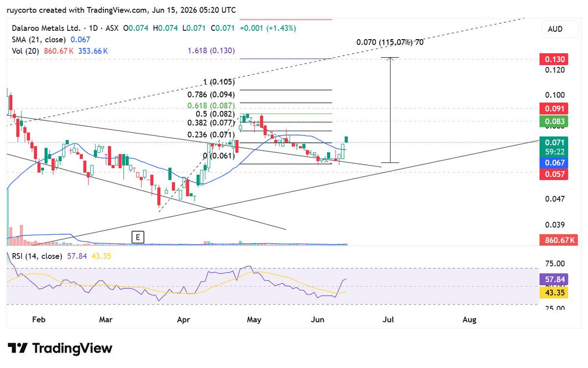
Task: Click the Aug label on time axis
Action: coord(469,320)
